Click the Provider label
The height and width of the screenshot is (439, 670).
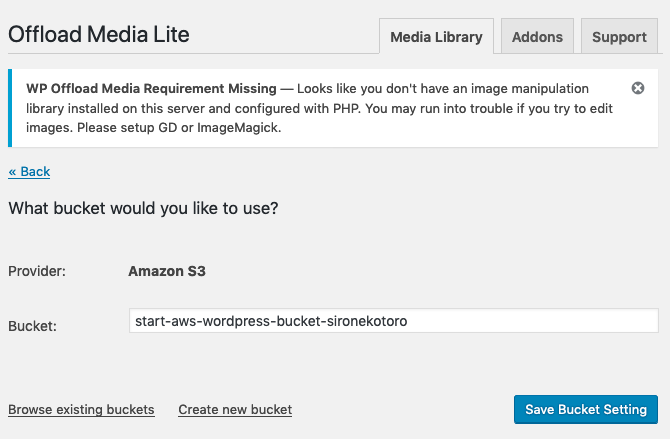click(x=37, y=271)
